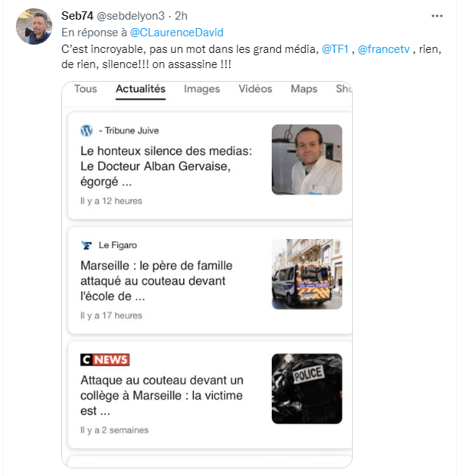458x476 pixels.
Task: Open the Tribune Juive headline about Alban Gervaise
Action: click(166, 166)
